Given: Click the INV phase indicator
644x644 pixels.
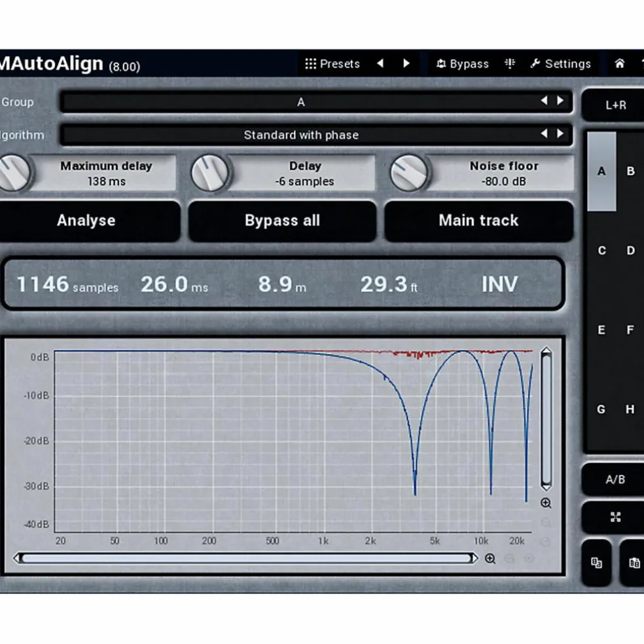Looking at the screenshot, I should point(499,285).
